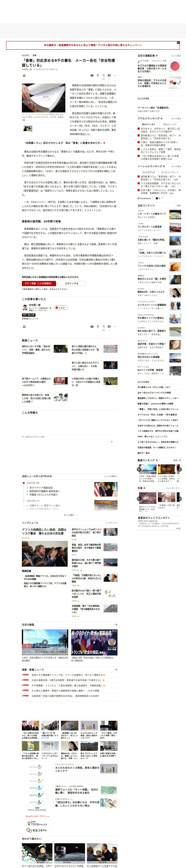Open 動画ランキング heading arrow

(x=147, y=460)
